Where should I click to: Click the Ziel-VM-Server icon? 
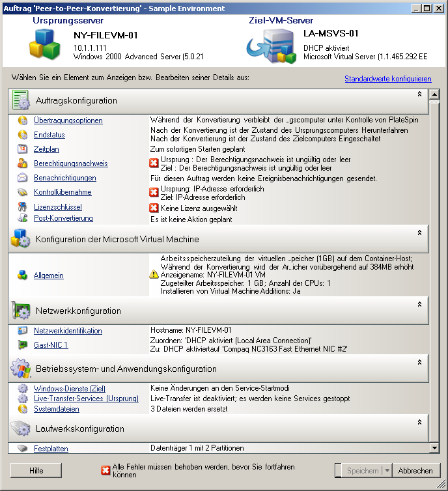[x=272, y=46]
